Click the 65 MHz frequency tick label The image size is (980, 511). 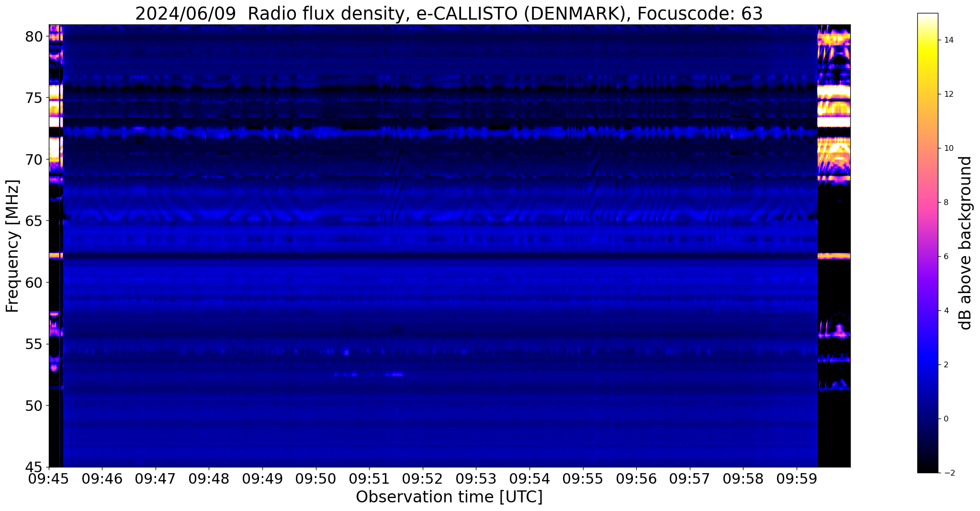coord(34,221)
